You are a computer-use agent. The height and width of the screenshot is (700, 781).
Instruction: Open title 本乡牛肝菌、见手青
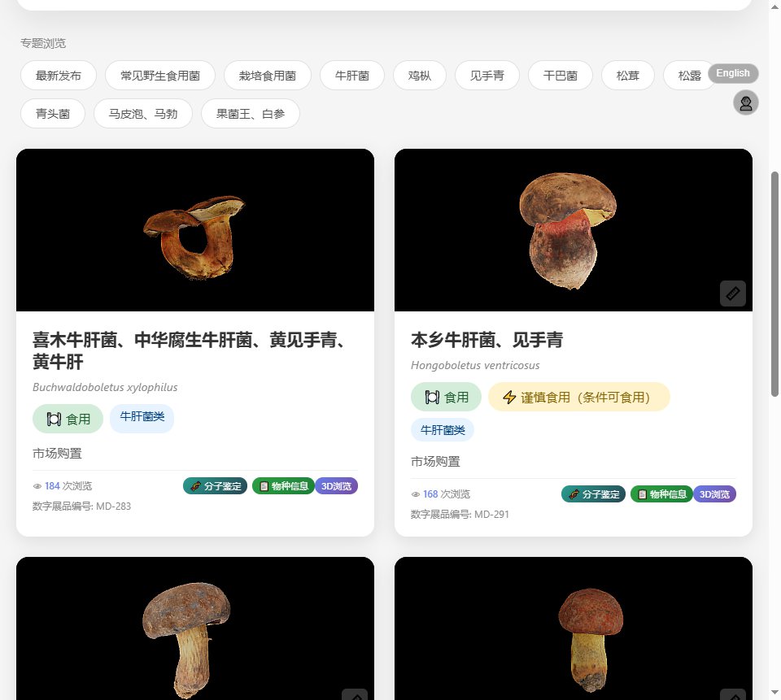pyautogui.click(x=486, y=340)
